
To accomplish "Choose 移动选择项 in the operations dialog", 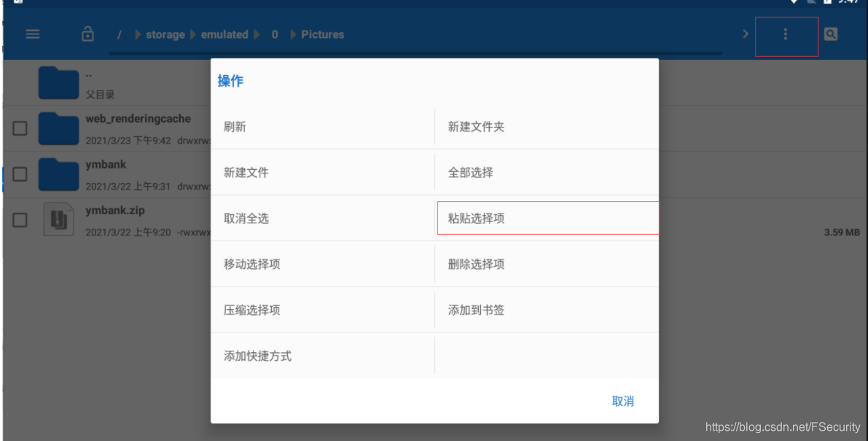I will pos(323,265).
